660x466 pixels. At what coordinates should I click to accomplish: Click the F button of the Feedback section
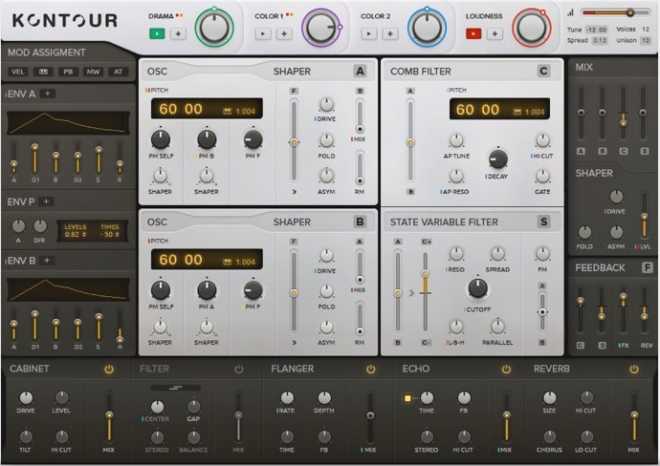647,268
